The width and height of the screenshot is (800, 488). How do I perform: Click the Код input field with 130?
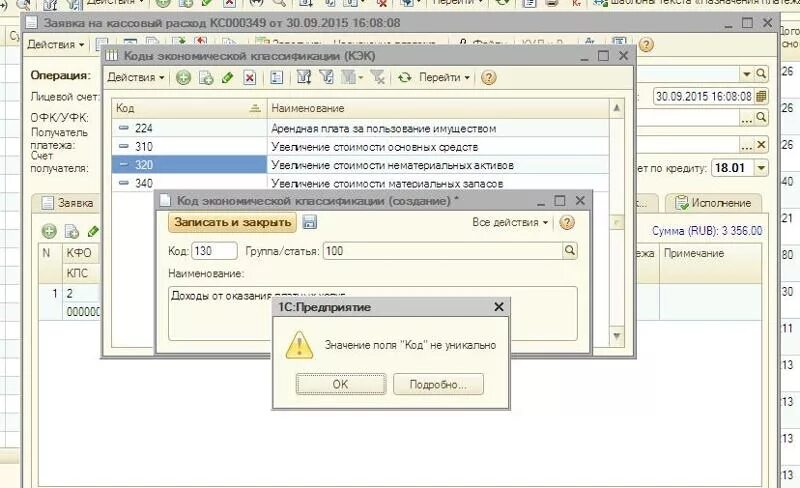tap(214, 251)
